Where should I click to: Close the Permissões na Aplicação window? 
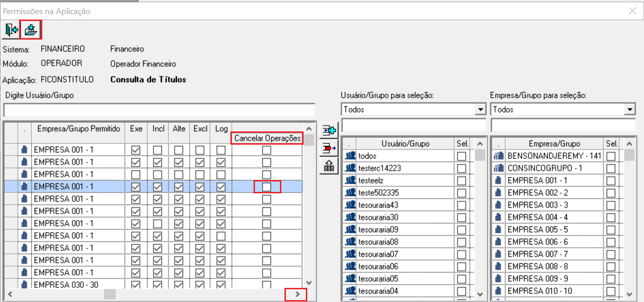pyautogui.click(x=632, y=11)
